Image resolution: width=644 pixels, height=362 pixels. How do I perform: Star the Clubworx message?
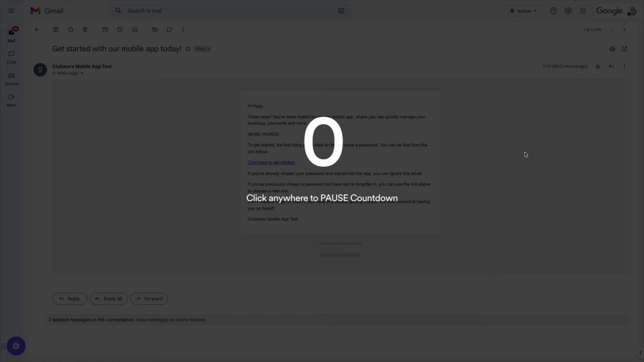tap(598, 66)
